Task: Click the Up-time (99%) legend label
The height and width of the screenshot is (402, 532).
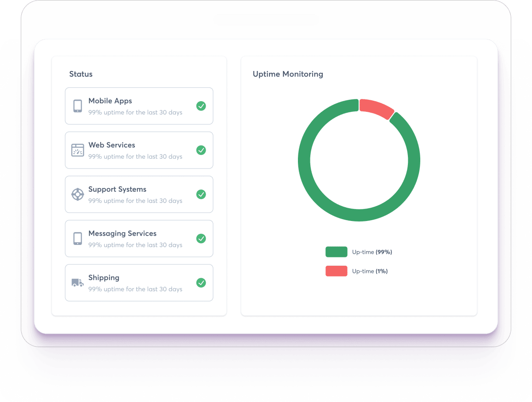Action: (x=372, y=252)
